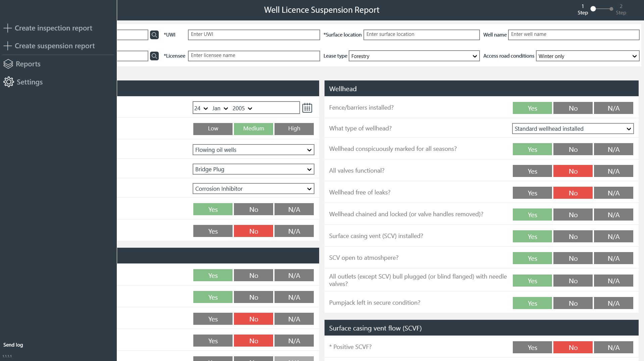Select the High risk level button
The height and width of the screenshot is (361, 644).
coord(294,129)
